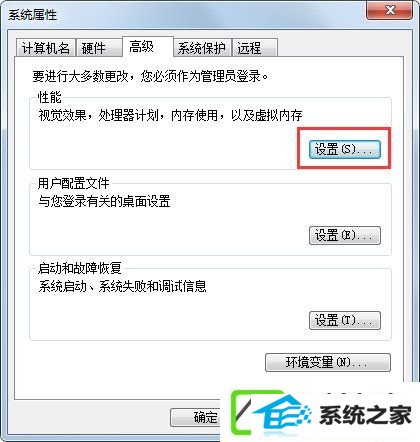Click the 性能 group label
Viewport: 420px width, 442px height.
pos(50,97)
